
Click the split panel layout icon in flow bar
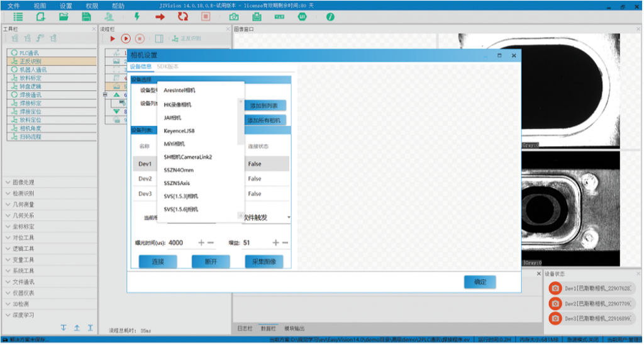(159, 38)
